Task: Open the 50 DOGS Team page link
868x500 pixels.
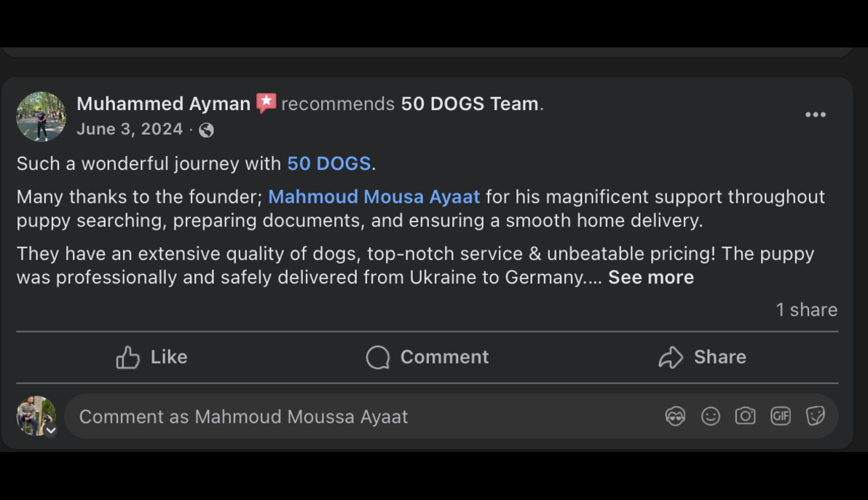Action: pyautogui.click(x=470, y=104)
